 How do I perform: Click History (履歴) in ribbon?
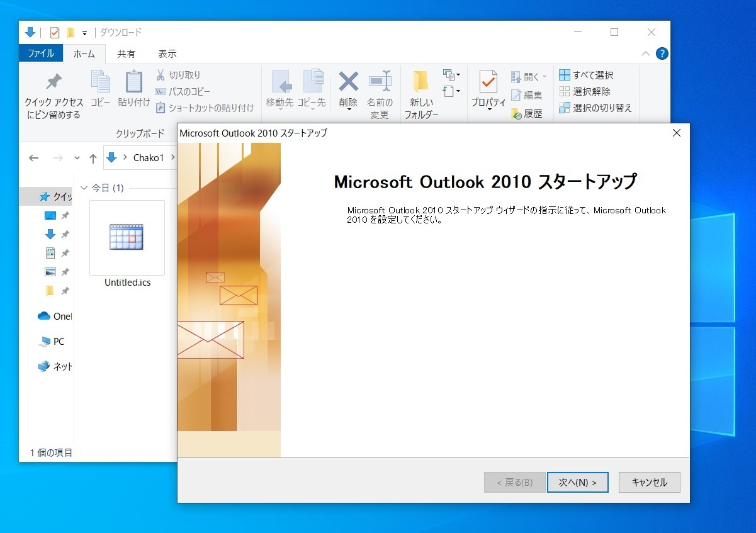point(527,114)
